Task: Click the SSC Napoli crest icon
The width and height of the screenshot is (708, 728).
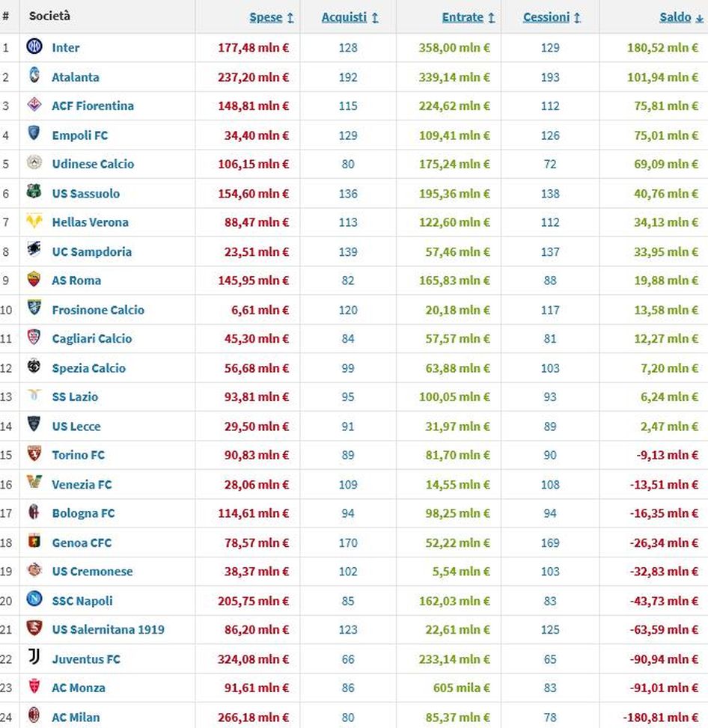Action: tap(34, 600)
